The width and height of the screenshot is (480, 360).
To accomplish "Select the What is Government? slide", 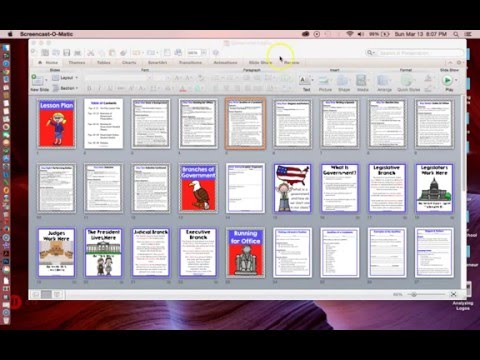I will [340, 188].
